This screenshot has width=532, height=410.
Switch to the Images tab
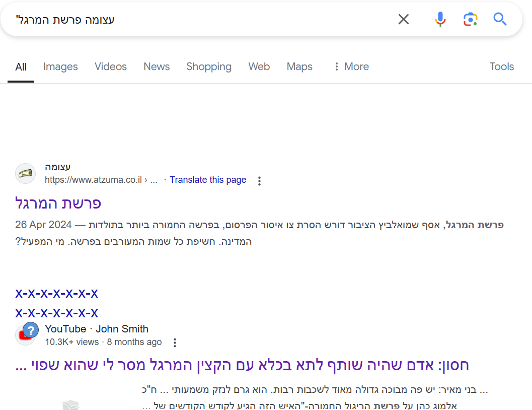60,66
